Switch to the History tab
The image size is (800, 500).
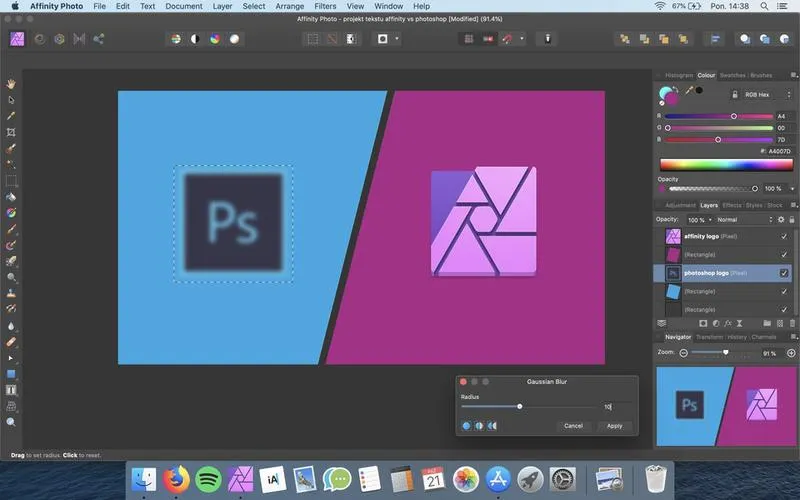click(736, 337)
